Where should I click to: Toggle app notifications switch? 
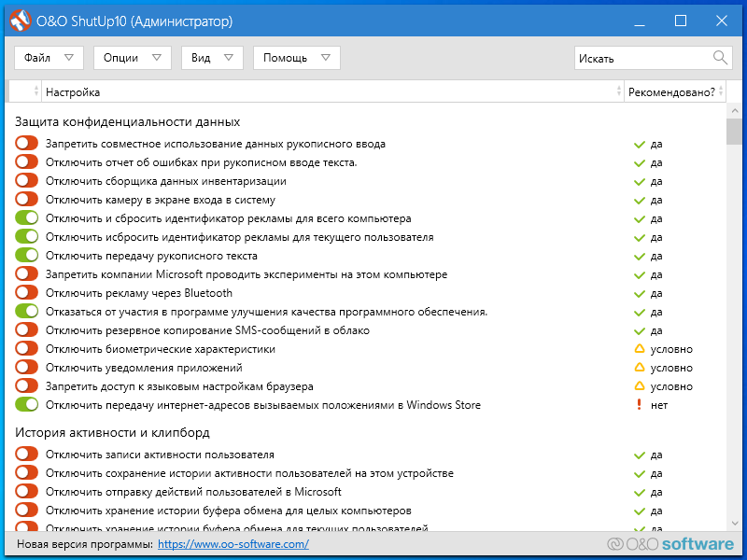[27, 367]
